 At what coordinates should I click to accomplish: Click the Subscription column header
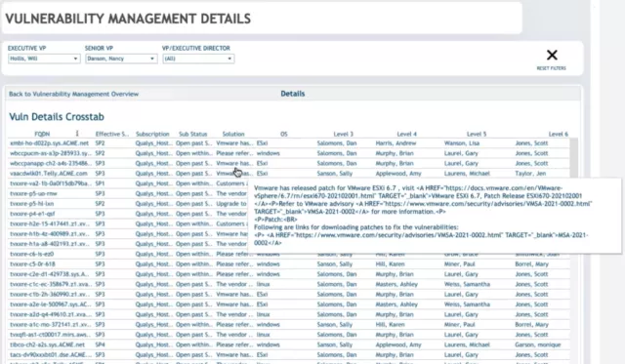[x=152, y=135]
